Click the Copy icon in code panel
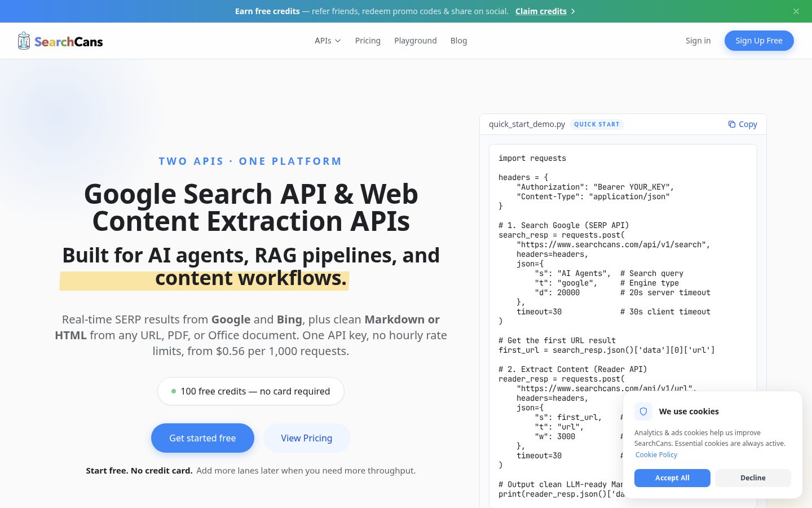 (731, 124)
